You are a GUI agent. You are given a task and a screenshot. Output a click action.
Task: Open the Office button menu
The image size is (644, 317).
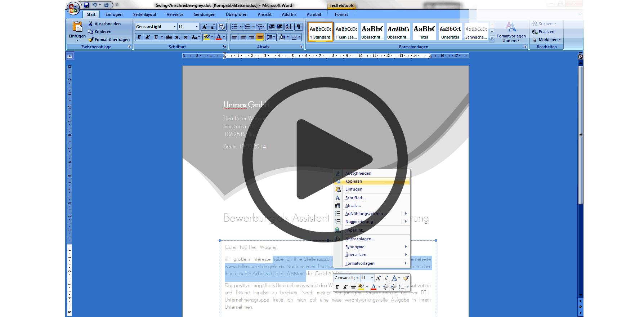pyautogui.click(x=73, y=8)
